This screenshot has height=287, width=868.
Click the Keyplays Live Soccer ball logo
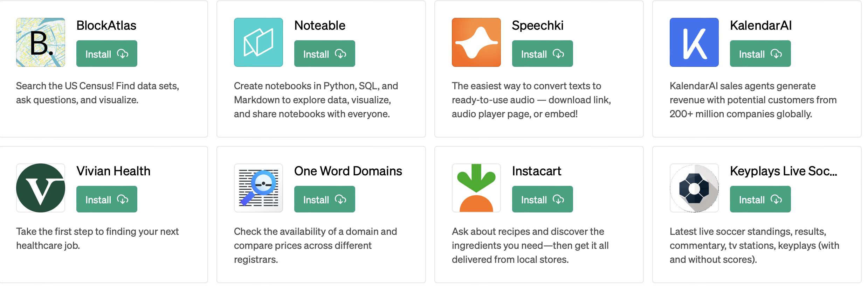pyautogui.click(x=694, y=188)
